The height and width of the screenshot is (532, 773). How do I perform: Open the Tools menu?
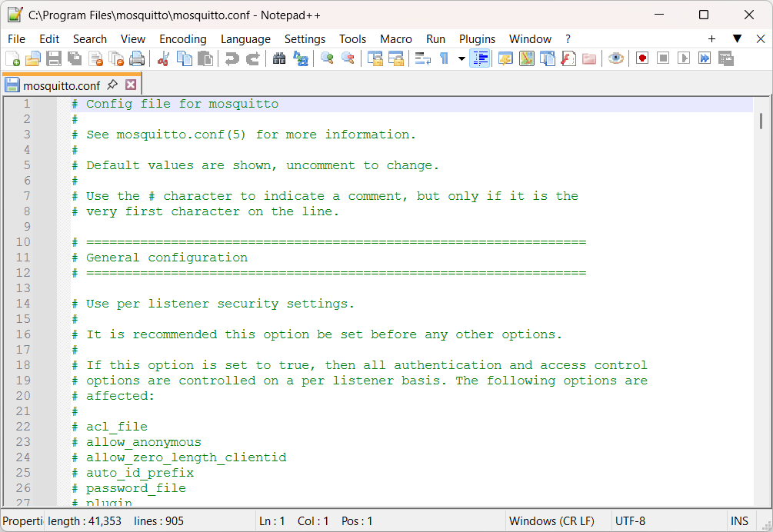click(x=352, y=39)
